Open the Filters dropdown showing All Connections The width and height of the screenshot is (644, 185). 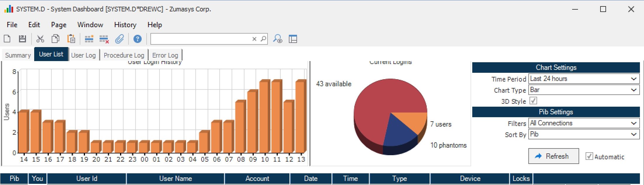tap(584, 123)
